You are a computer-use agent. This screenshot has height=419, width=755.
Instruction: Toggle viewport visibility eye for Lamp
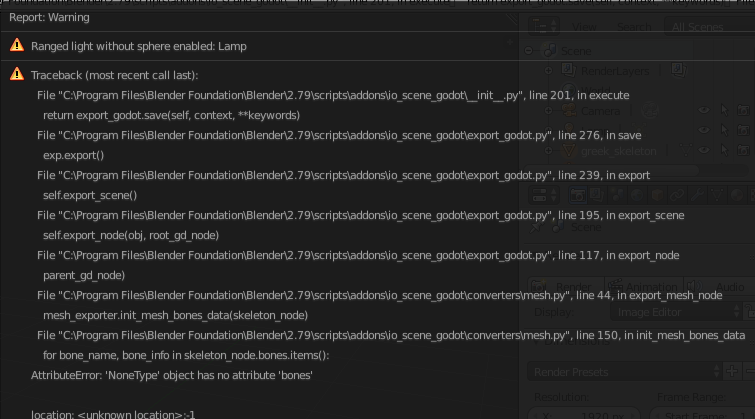pos(704,130)
